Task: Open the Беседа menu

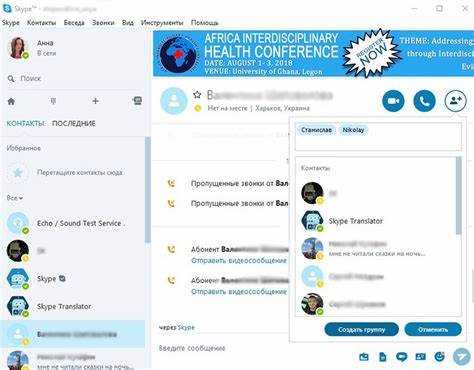Action: (74, 23)
